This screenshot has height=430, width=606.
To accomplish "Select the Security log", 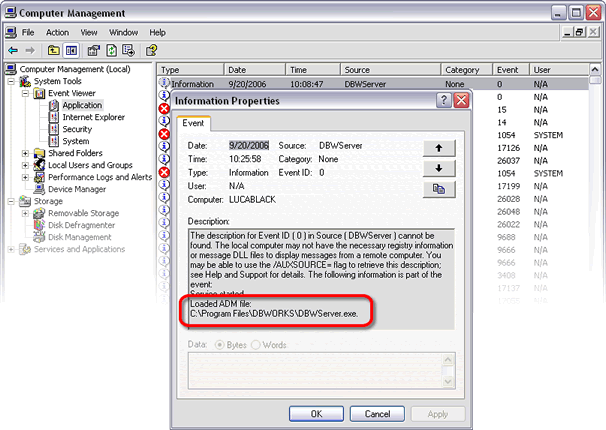I will (77, 129).
